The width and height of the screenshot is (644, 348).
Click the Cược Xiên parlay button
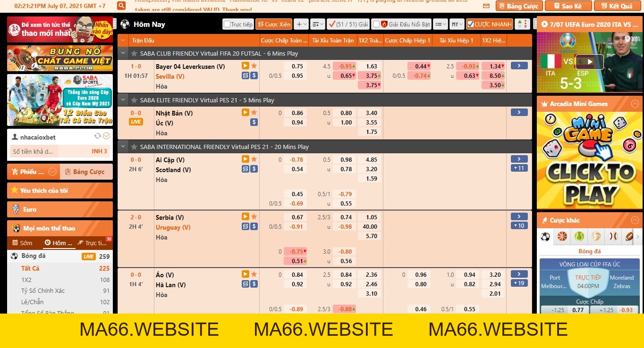[x=274, y=24]
